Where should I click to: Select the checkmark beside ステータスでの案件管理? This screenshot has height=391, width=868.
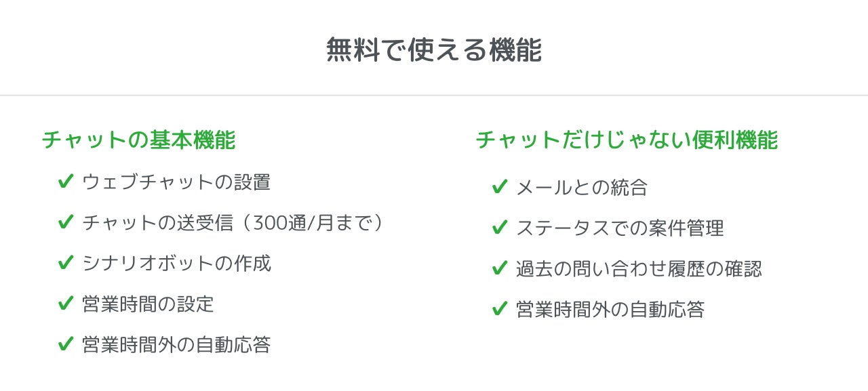[x=500, y=228]
